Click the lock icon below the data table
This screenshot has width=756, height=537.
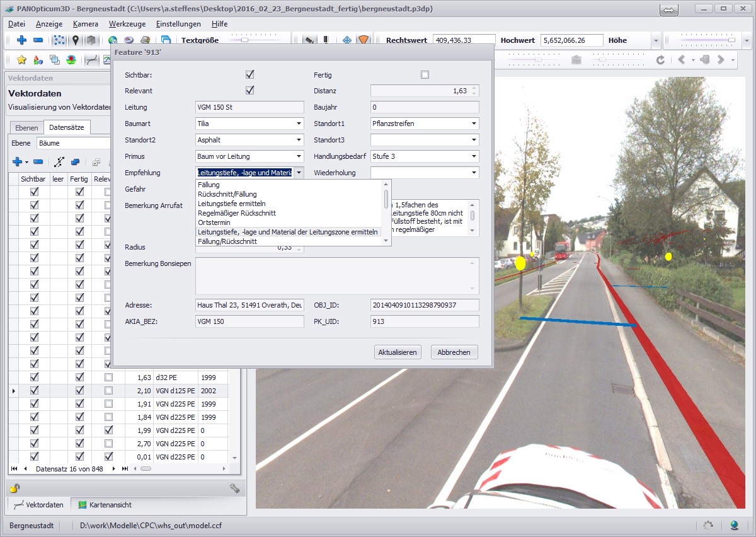[x=14, y=487]
